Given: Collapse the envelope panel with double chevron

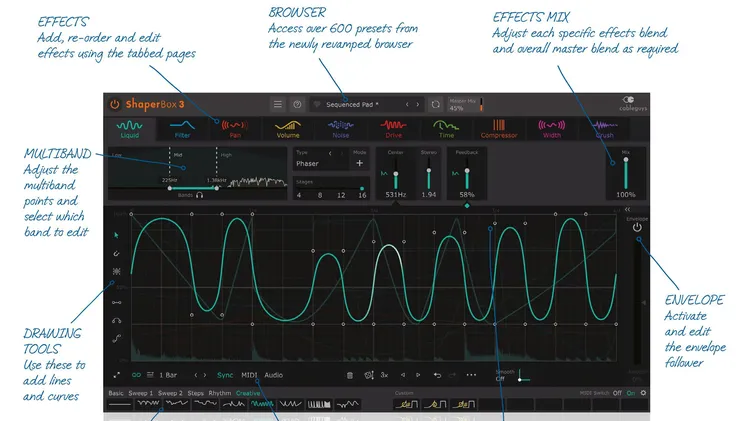Looking at the screenshot, I should point(627,209).
